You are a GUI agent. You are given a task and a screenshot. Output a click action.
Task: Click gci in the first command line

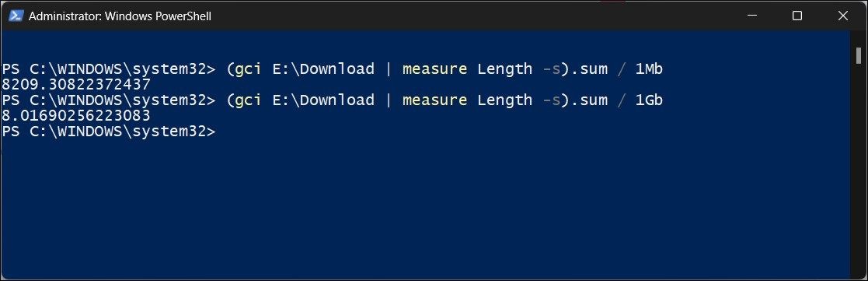click(x=249, y=69)
